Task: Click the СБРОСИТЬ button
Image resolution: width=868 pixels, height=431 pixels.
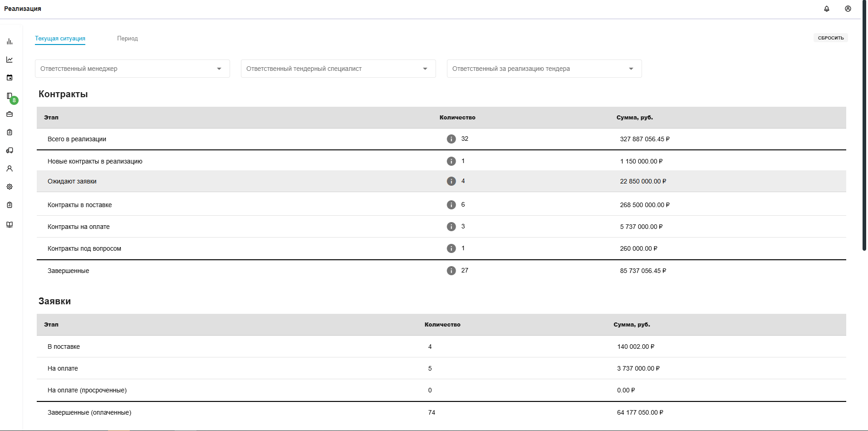Action: pos(830,38)
